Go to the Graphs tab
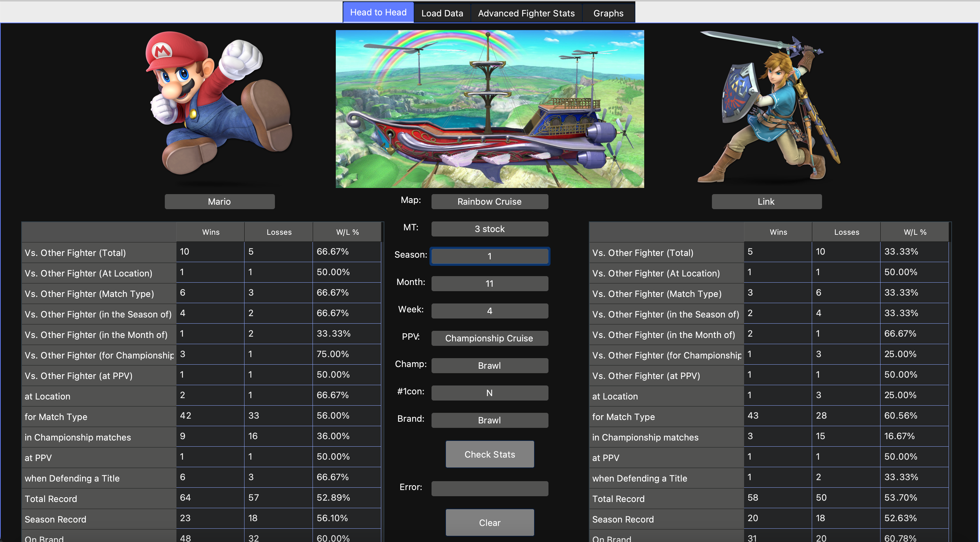980x542 pixels. (x=608, y=13)
